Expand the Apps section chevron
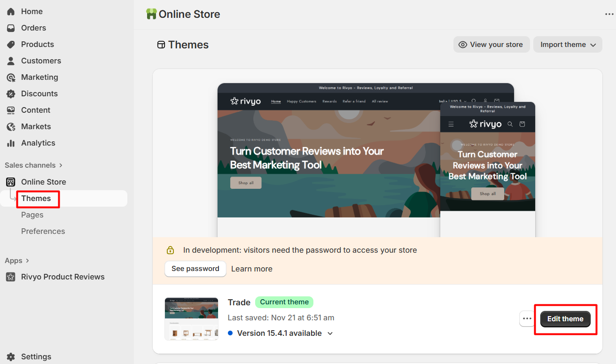The width and height of the screenshot is (616, 364). click(x=27, y=261)
